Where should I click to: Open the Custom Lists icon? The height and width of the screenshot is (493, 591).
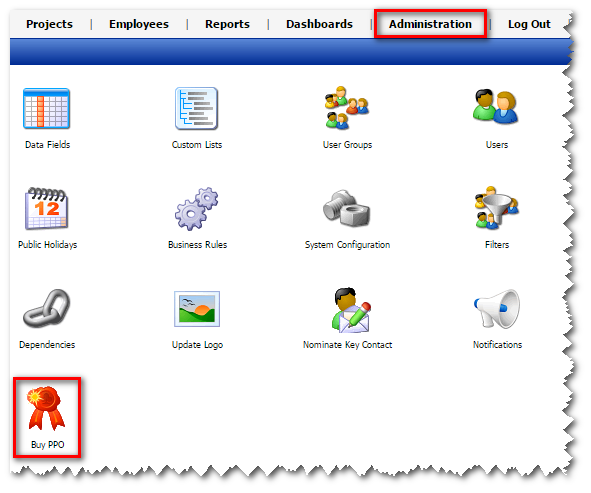pos(196,109)
